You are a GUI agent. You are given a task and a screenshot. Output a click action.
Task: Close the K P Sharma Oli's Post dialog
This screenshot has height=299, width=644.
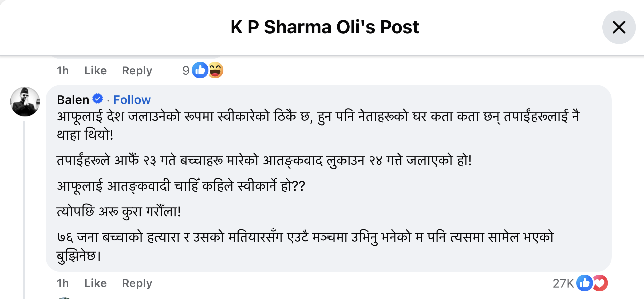coord(619,27)
